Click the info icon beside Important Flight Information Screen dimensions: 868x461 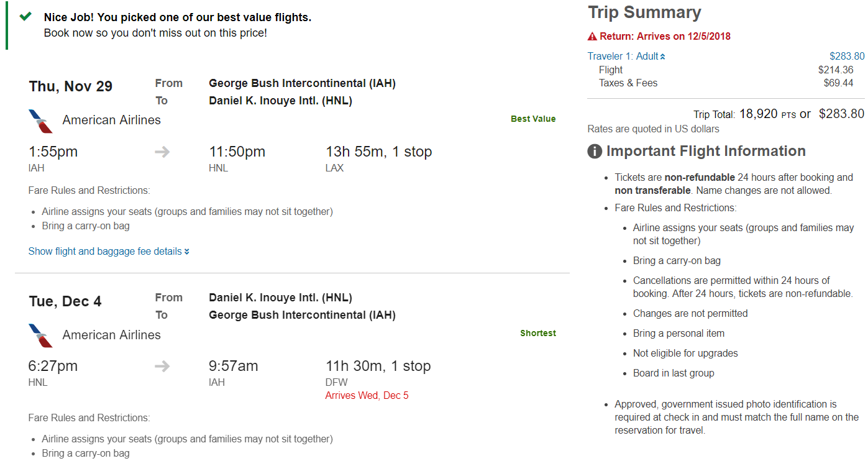[x=595, y=151]
